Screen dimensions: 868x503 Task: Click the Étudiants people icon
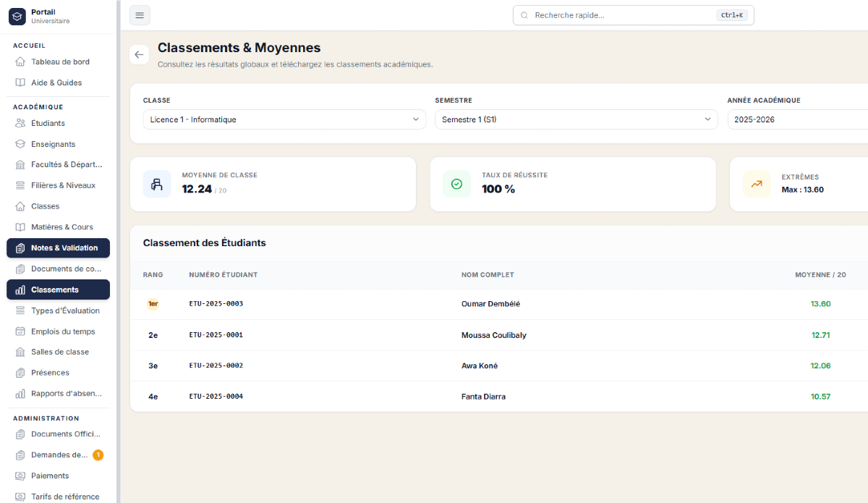click(20, 123)
